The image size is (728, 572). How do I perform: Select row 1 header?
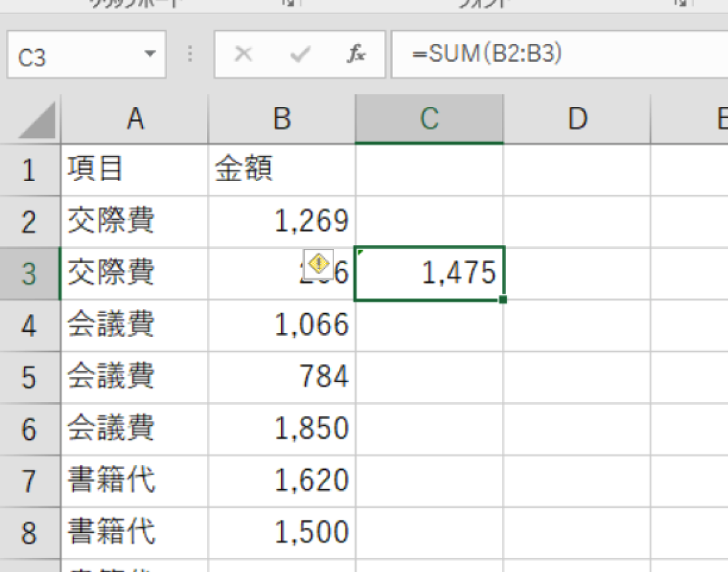30,170
